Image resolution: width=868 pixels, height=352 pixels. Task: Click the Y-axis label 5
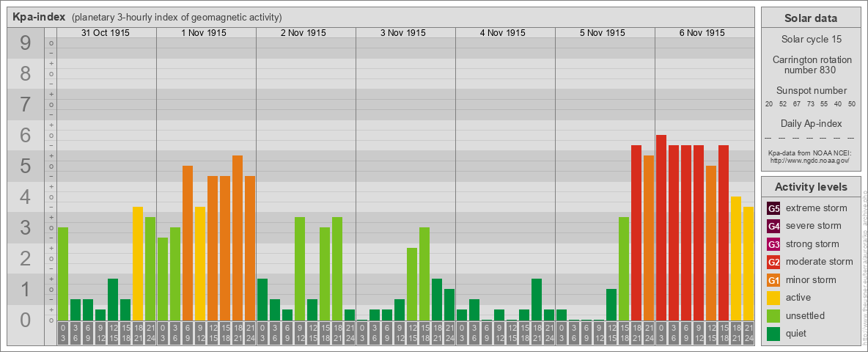pyautogui.click(x=26, y=166)
